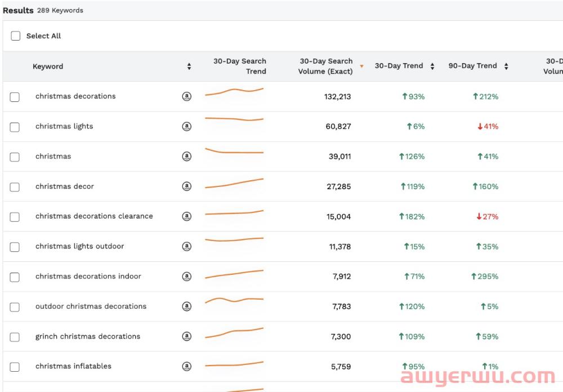This screenshot has height=392, width=563.
Task: Select christmas decorations clearance checkbox
Action: pos(15,217)
